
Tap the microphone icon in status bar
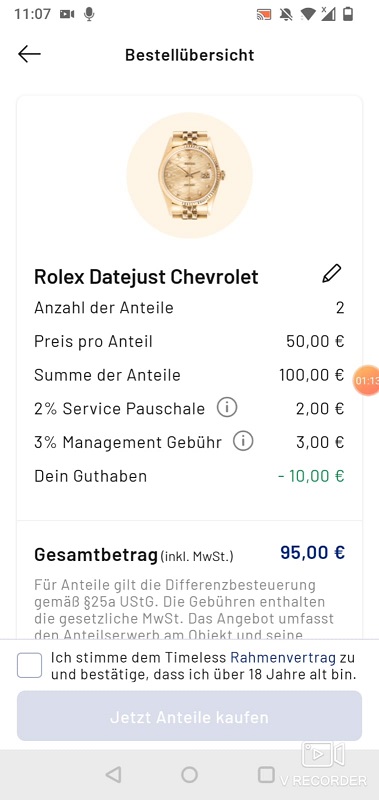pos(89,14)
